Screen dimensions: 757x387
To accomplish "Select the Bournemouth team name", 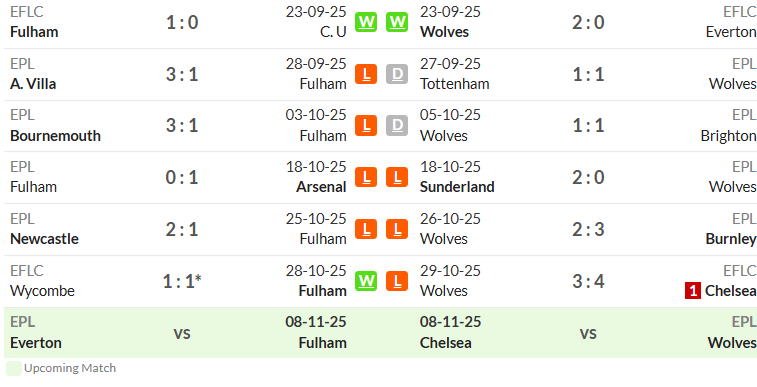I will click(x=56, y=136).
